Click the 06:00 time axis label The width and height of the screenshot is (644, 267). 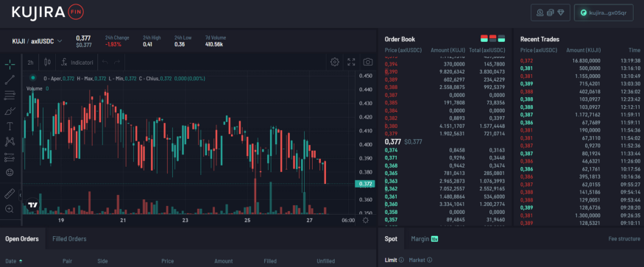pos(348,220)
